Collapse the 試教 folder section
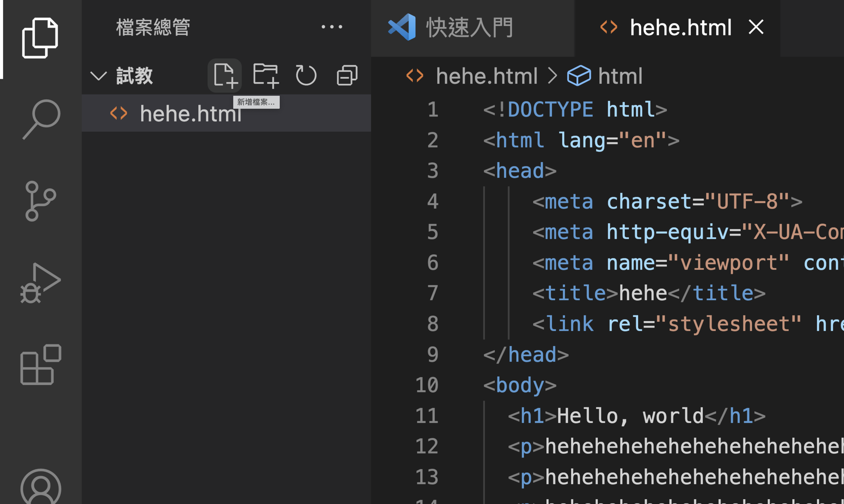 (x=99, y=76)
